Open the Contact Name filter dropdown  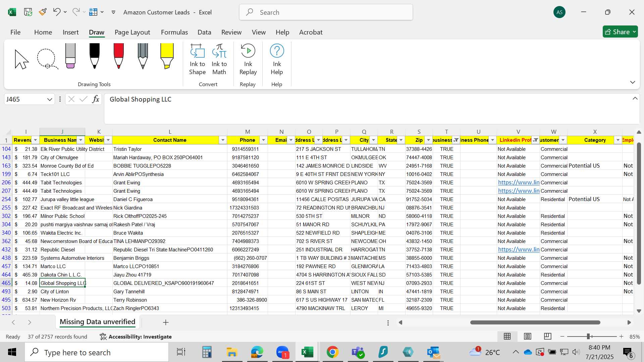(223, 140)
